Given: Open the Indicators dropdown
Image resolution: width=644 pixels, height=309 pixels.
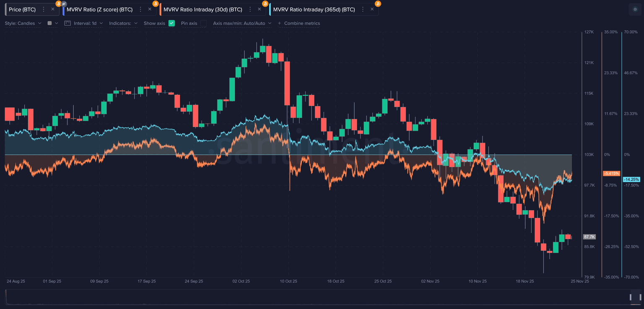Looking at the screenshot, I should (123, 24).
